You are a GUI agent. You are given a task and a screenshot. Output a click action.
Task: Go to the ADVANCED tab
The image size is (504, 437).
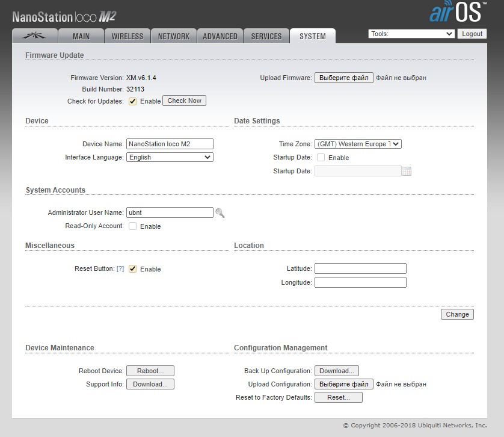pyautogui.click(x=220, y=36)
